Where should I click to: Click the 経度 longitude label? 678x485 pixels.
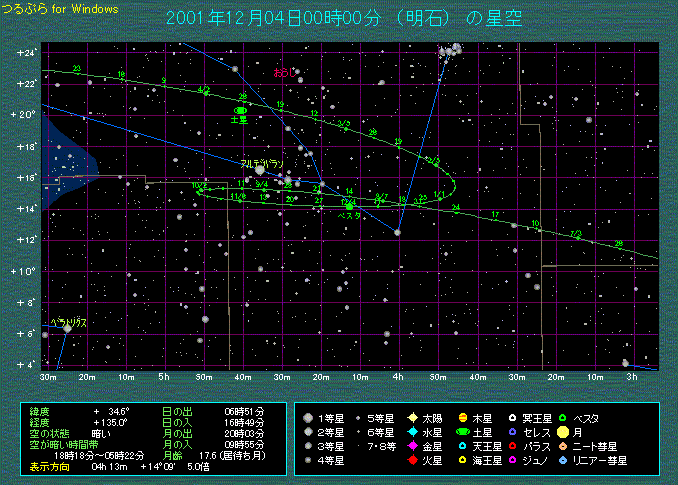click(x=40, y=422)
